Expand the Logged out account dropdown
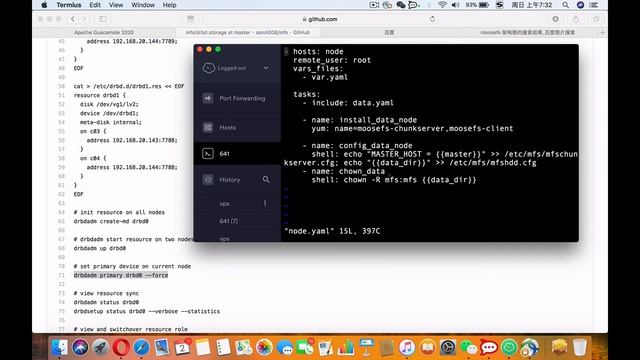 click(266, 68)
